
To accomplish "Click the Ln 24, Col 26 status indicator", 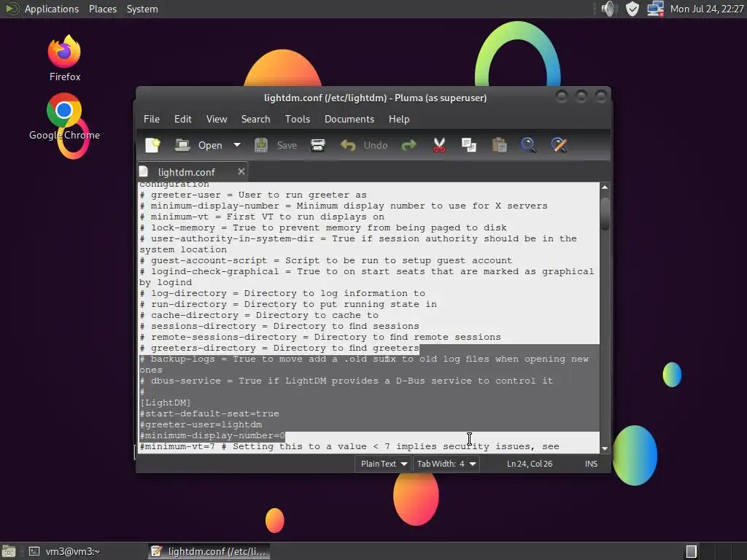I will [x=530, y=464].
